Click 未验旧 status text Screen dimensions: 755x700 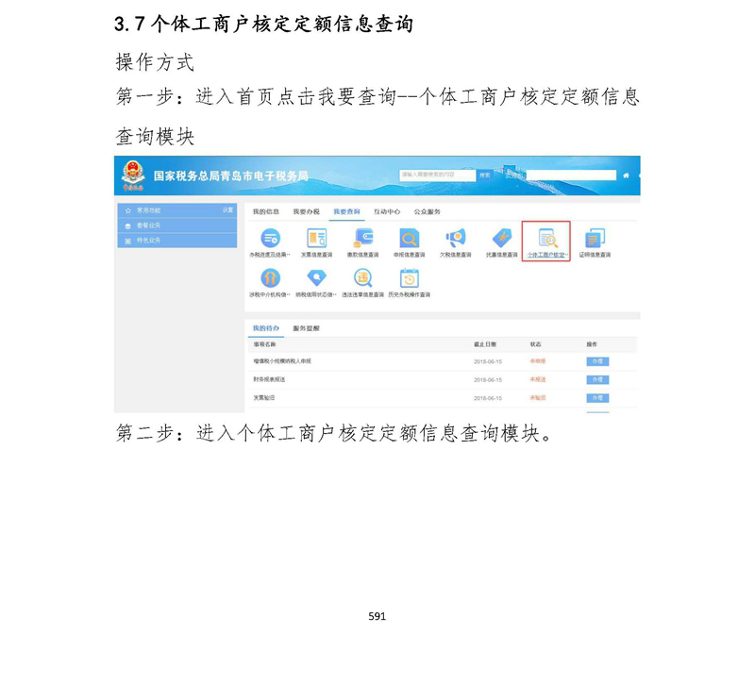tap(538, 398)
